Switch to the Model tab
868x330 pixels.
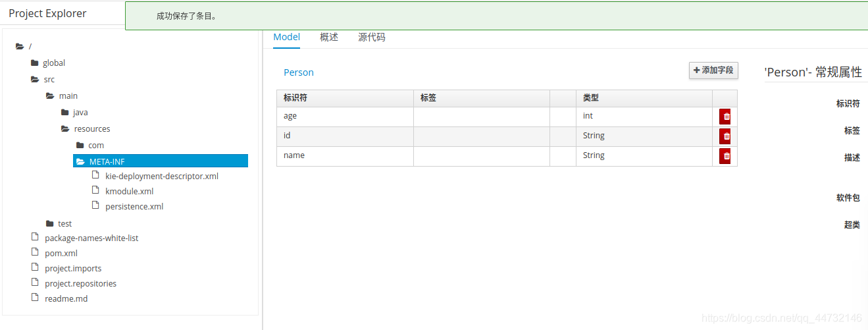pos(286,38)
